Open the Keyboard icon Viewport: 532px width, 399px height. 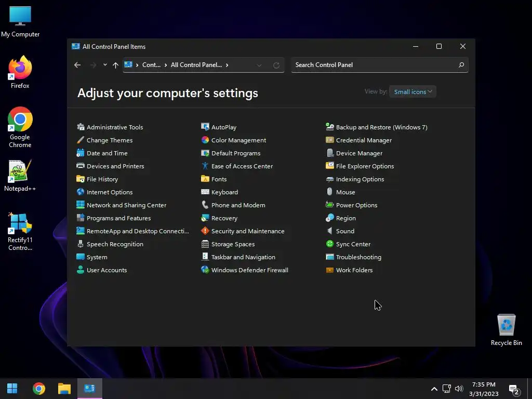205,192
